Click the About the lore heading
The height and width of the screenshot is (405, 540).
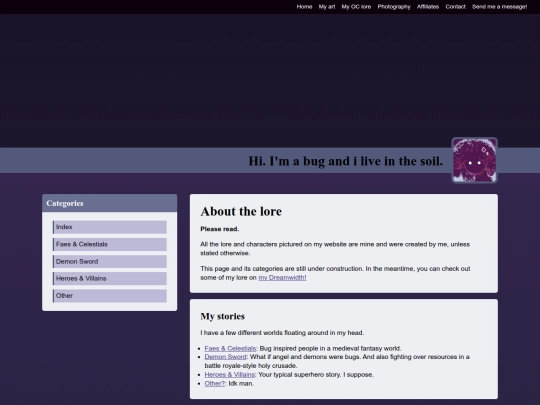tap(241, 211)
